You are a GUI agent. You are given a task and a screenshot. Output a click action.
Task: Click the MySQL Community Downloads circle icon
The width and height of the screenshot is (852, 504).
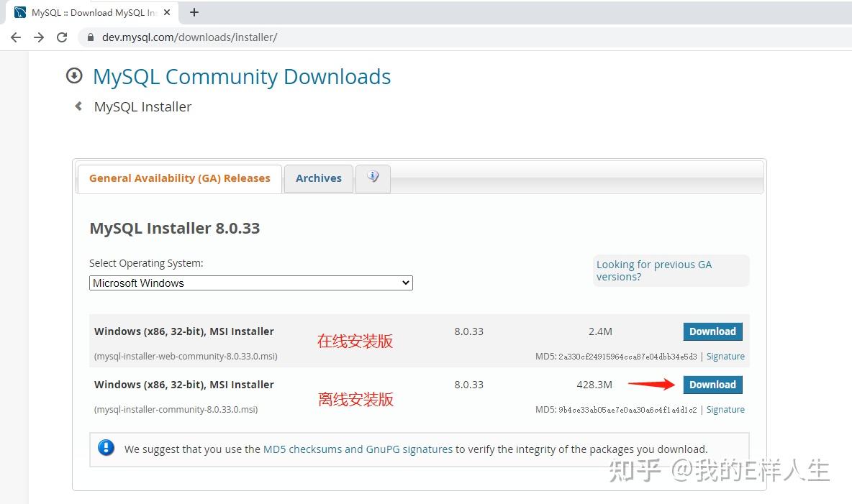[x=74, y=75]
